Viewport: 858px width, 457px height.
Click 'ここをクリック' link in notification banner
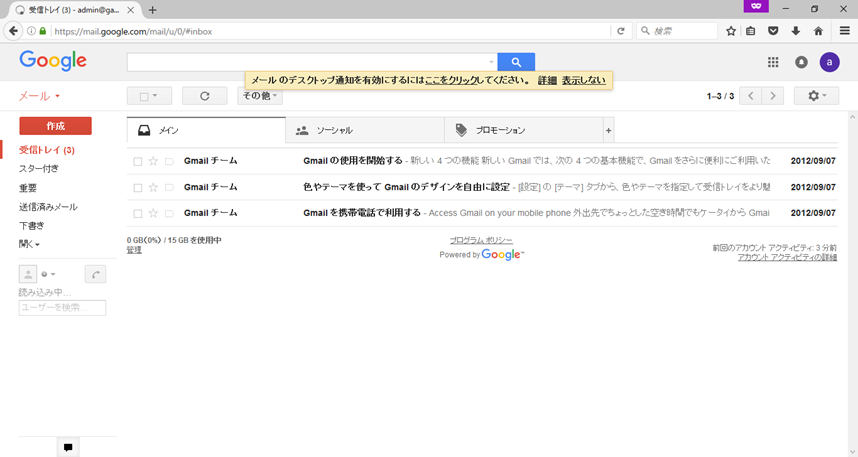(x=451, y=80)
